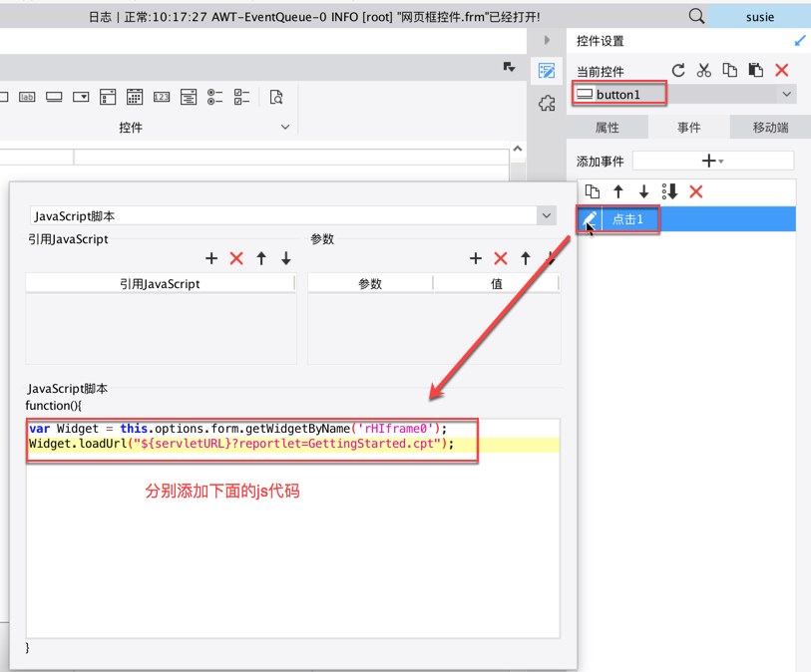Click the blue dock pin icon
Image resolution: width=811 pixels, height=672 pixels.
pos(800,41)
